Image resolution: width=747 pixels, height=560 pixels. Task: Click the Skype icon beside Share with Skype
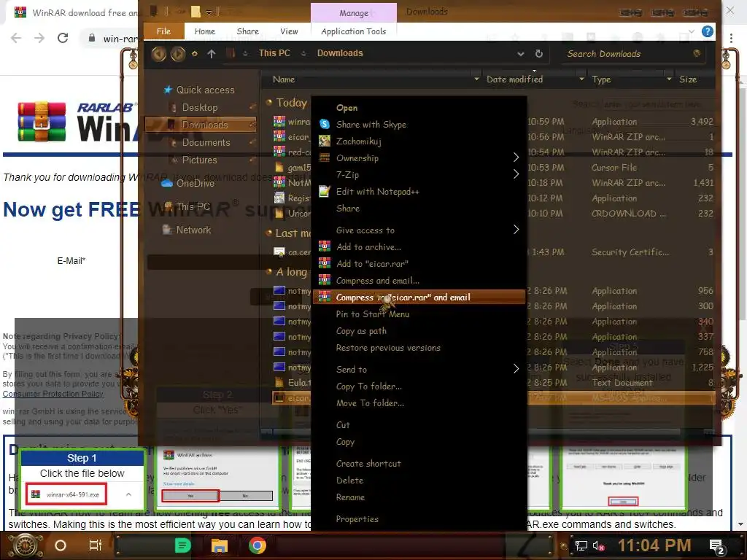325,124
